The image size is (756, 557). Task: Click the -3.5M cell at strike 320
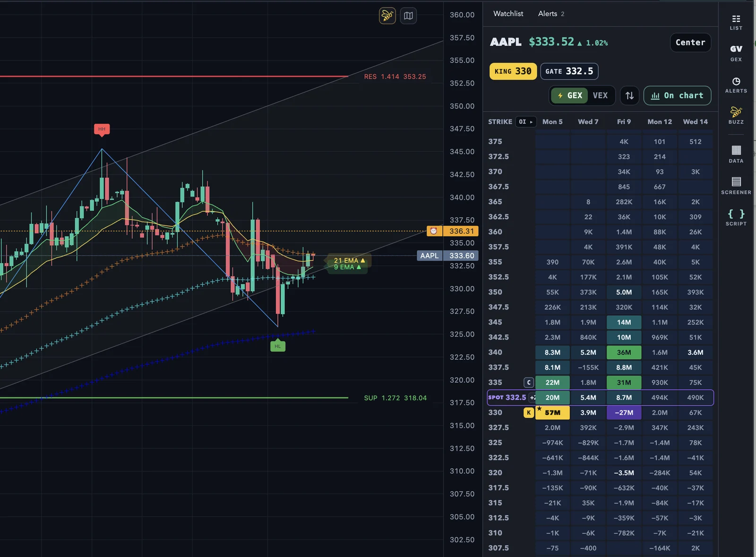pos(624,473)
